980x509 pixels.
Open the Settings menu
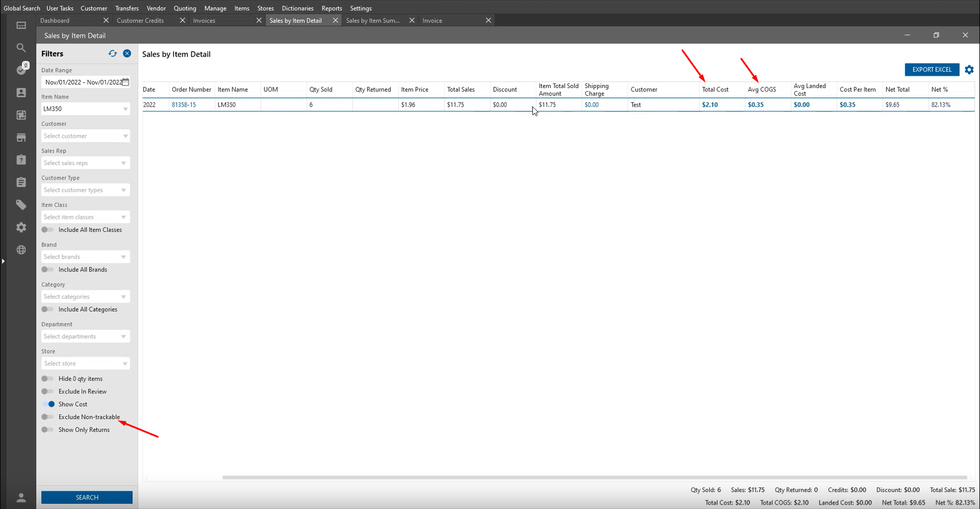click(361, 9)
